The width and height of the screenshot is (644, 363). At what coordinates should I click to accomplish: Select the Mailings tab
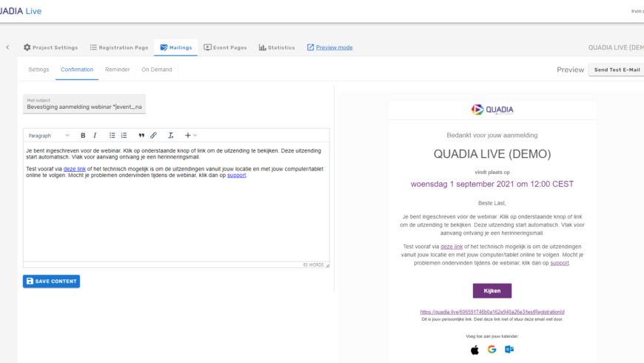[175, 47]
